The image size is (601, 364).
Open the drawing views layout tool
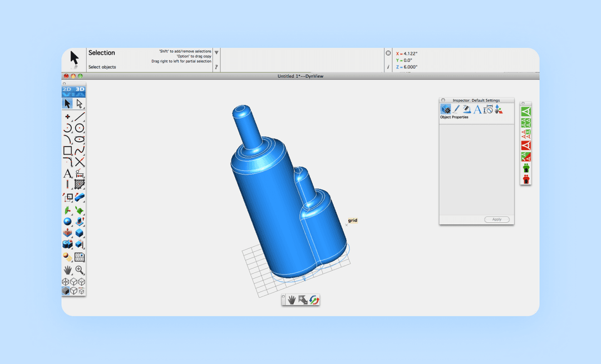click(x=80, y=257)
